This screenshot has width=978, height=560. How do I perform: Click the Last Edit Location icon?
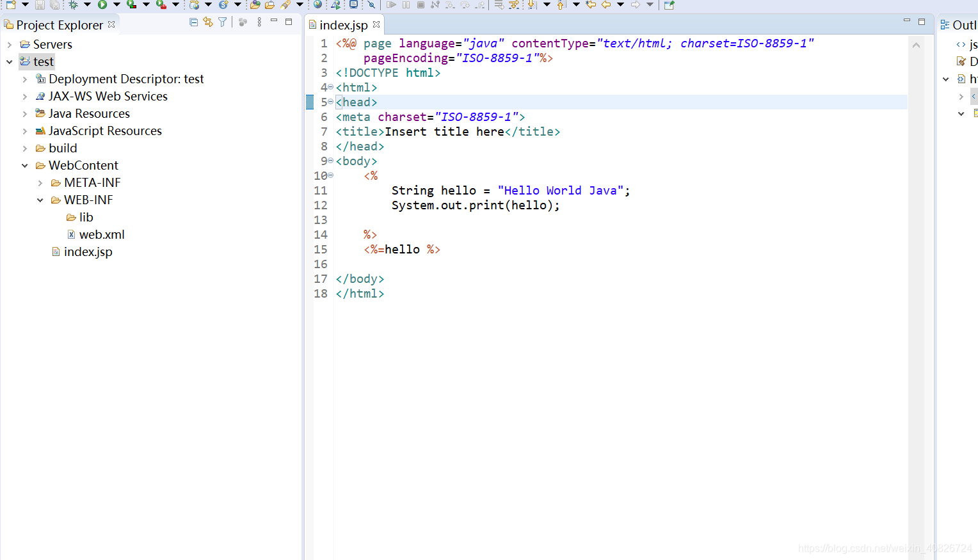[591, 4]
